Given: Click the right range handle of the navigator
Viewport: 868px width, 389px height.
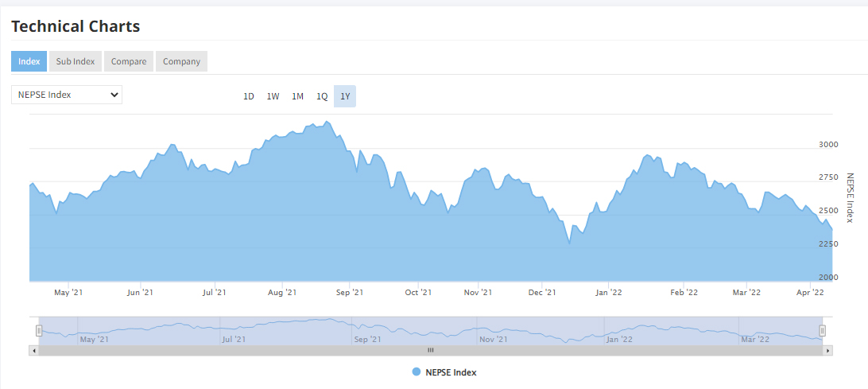Looking at the screenshot, I should (x=823, y=330).
